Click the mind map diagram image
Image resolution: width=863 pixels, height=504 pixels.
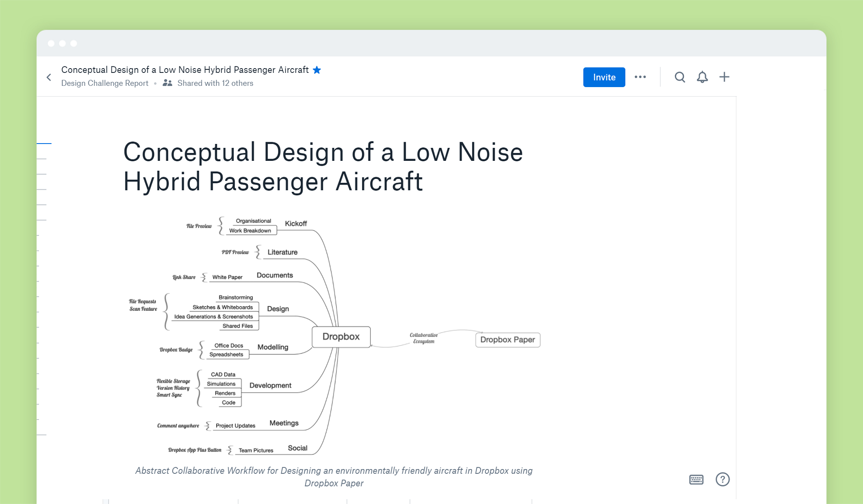pyautogui.click(x=334, y=336)
